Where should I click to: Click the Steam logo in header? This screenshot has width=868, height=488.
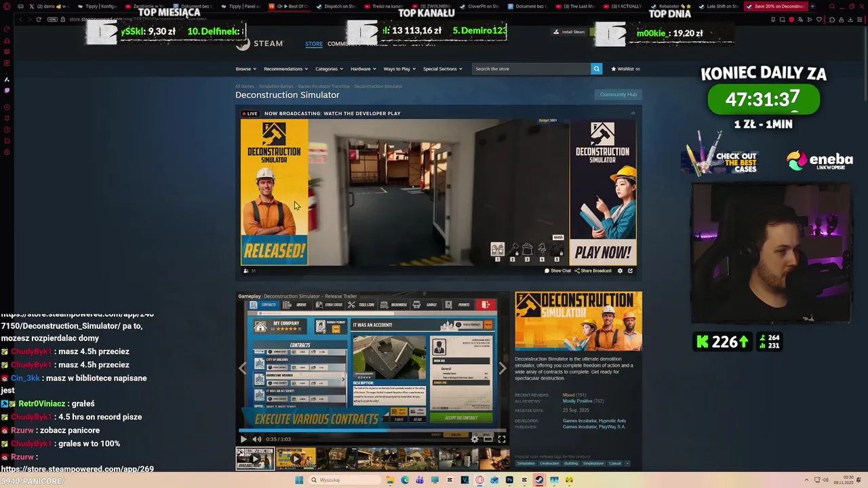(x=259, y=43)
